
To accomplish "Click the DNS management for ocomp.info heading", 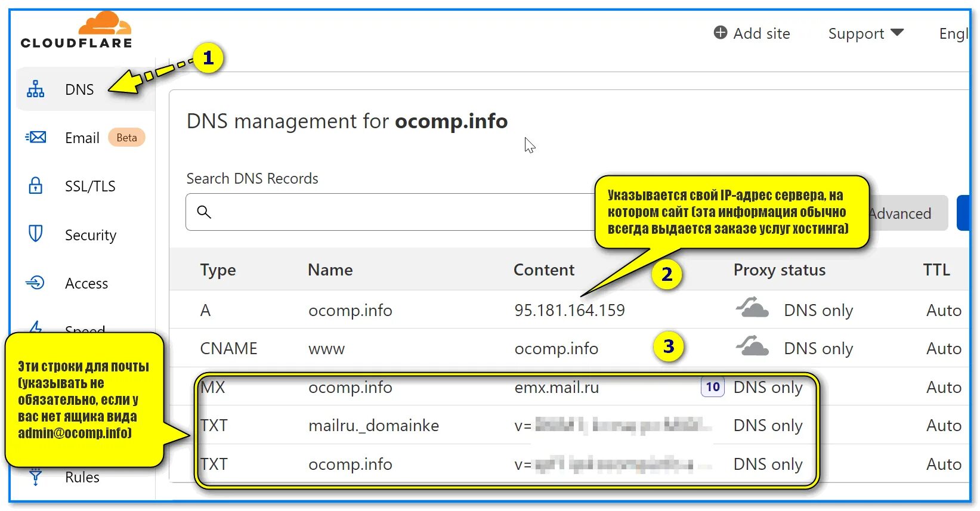I will coord(347,121).
